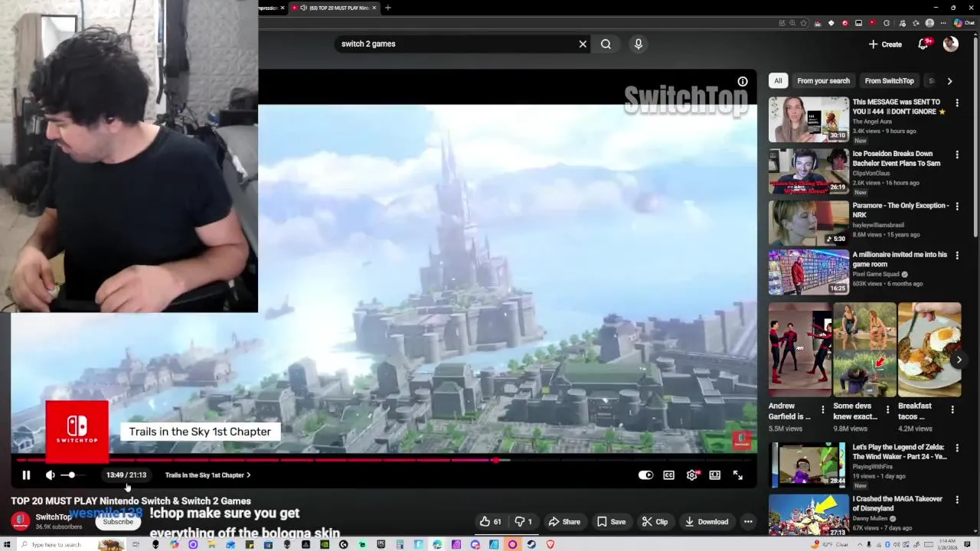This screenshot has width=980, height=551.
Task: Subscribe to the SwitchTop channel
Action: point(118,522)
